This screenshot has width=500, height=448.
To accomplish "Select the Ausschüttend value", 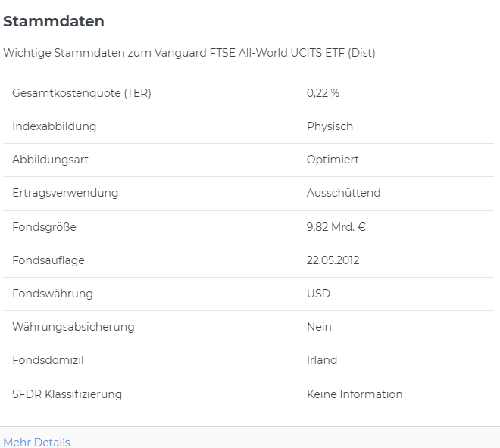I will [343, 193].
